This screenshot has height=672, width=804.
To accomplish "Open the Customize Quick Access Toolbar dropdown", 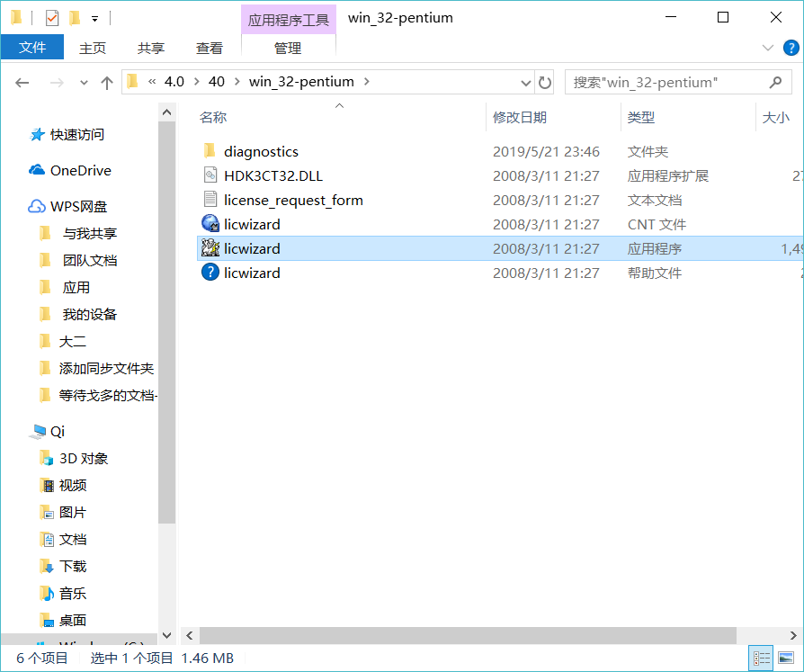I will click(94, 19).
